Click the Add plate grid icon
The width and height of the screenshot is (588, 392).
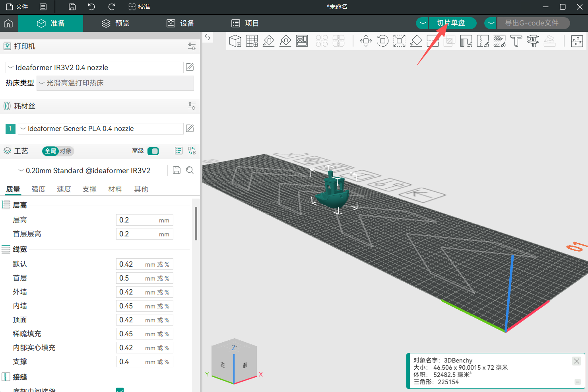[252, 41]
